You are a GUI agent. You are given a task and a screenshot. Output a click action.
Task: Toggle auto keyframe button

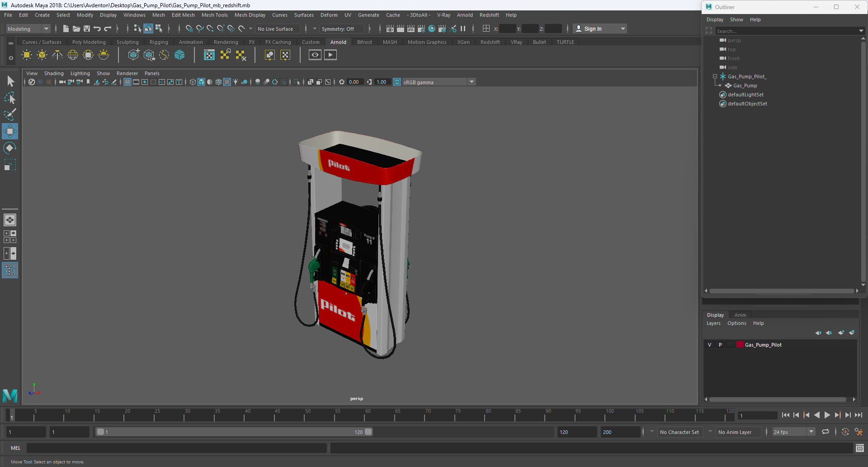(x=845, y=432)
